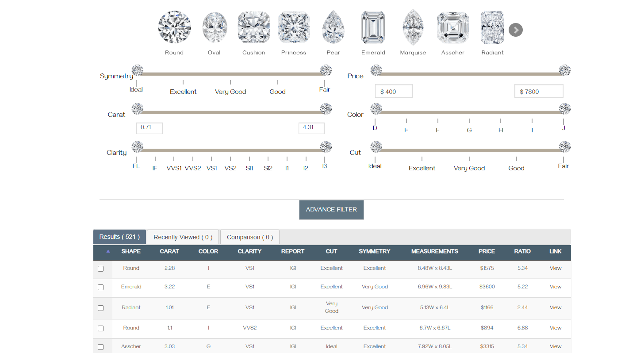Choose the Oval diamond shape
The height and width of the screenshot is (353, 644).
point(215,27)
